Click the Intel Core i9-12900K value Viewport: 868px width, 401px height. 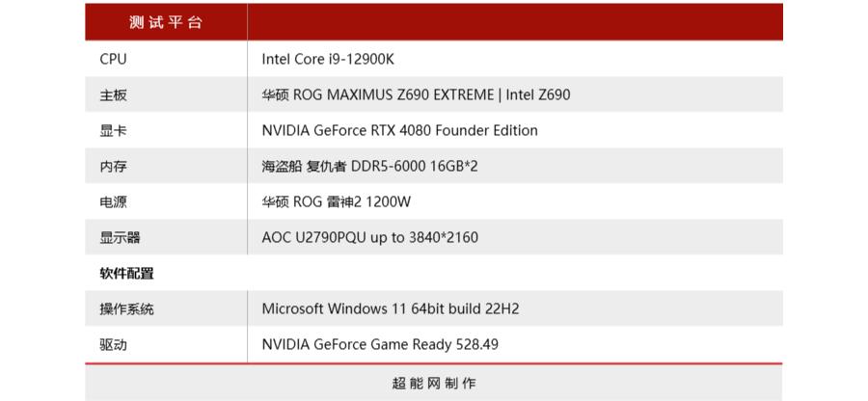328,59
